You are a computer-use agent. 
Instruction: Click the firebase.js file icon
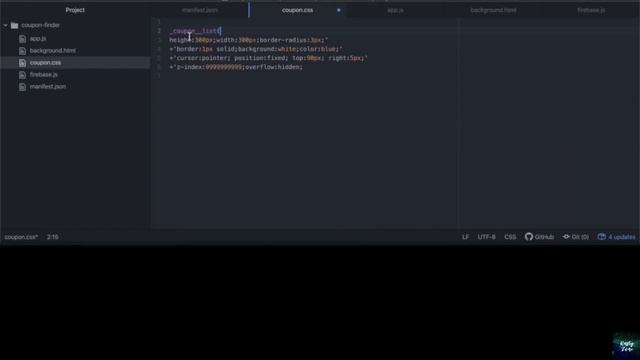coord(22,75)
